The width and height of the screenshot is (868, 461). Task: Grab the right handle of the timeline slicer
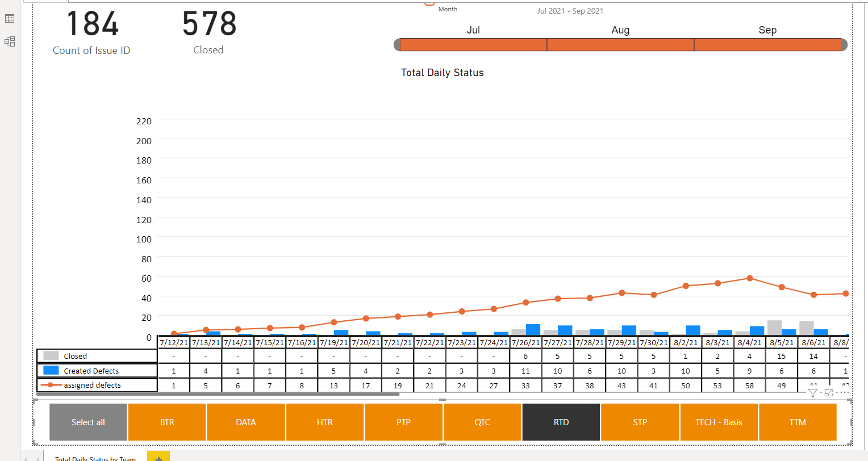click(844, 45)
